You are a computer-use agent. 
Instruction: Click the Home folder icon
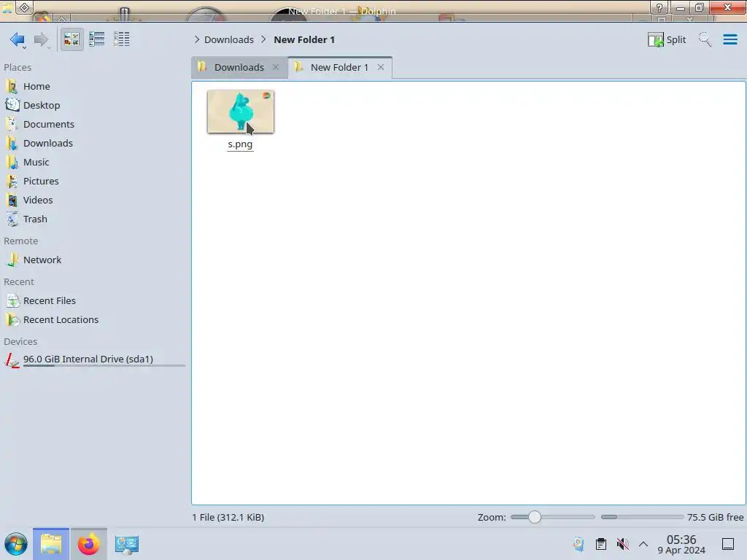tap(12, 86)
